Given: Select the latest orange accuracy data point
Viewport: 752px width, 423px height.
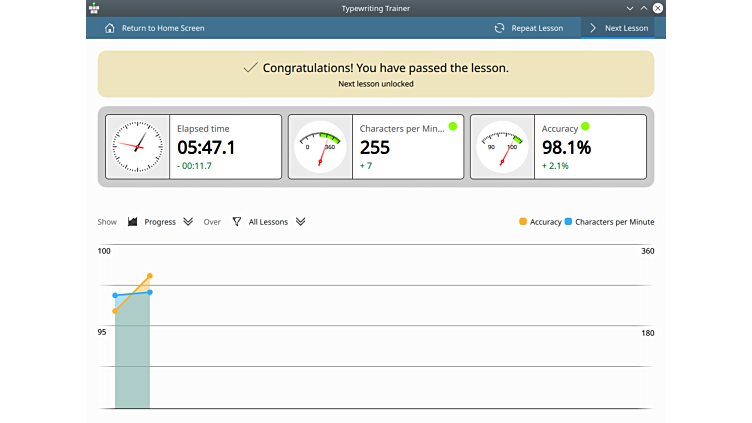Looking at the screenshot, I should click(150, 275).
